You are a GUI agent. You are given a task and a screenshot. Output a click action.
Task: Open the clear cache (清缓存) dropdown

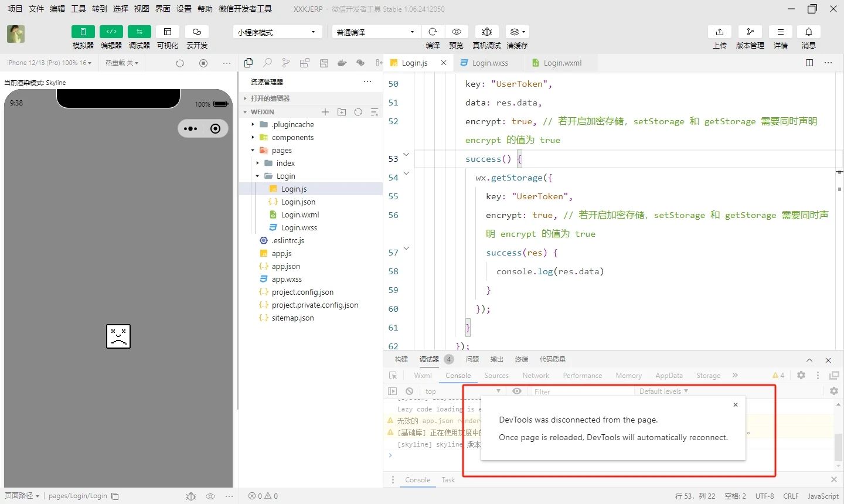516,32
